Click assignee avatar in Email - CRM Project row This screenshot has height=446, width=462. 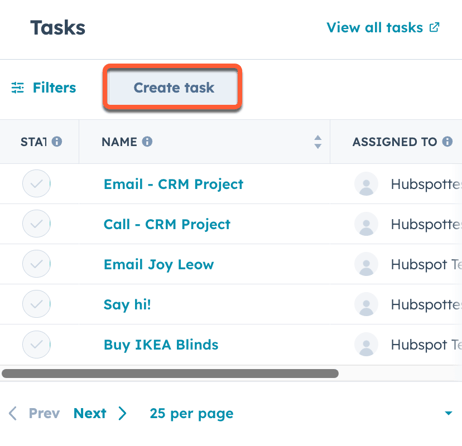366,184
